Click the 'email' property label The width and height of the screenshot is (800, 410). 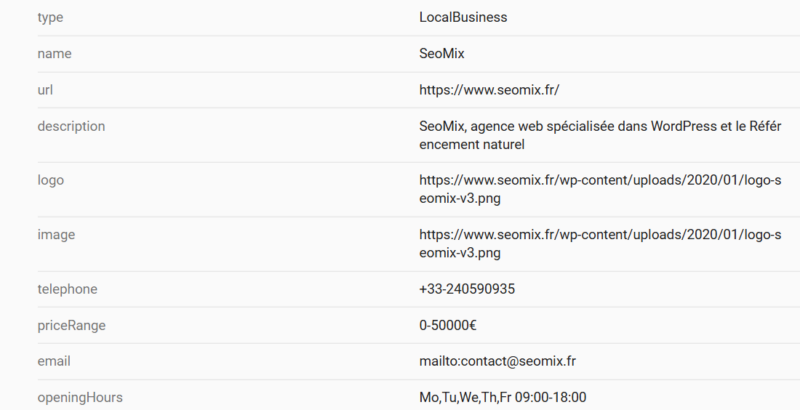coord(54,361)
